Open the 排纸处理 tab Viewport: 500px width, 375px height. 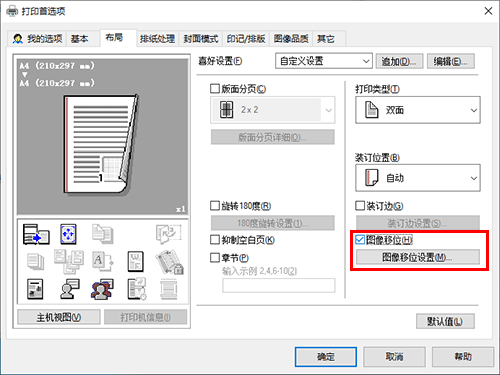point(157,39)
